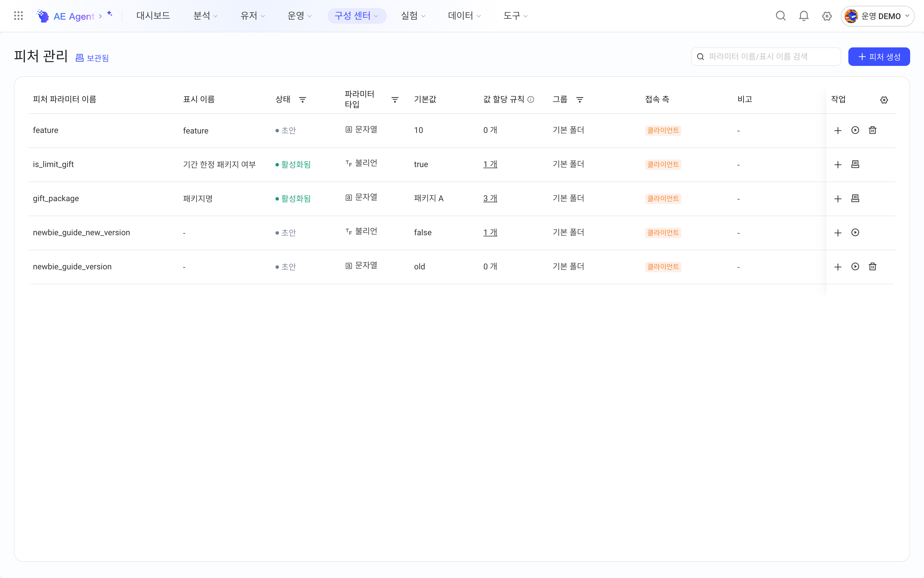Click the 접속 측 column header
Viewport: 924px width, 578px height.
657,99
